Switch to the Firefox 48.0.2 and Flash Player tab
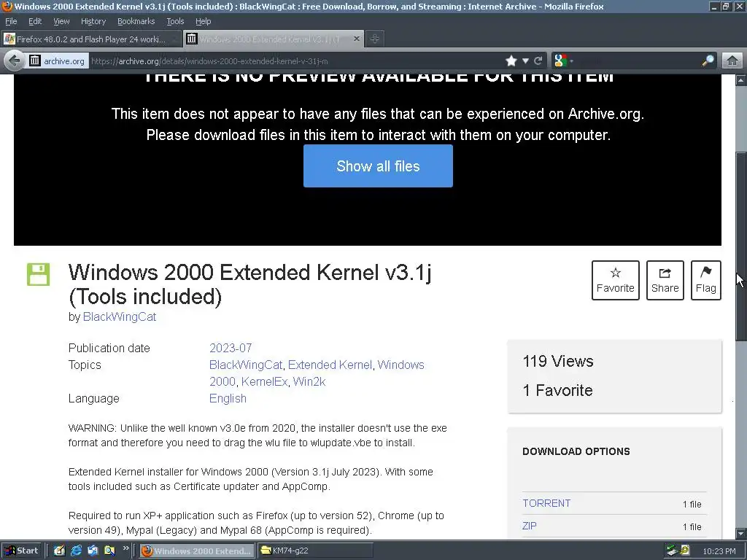The height and width of the screenshot is (560, 747). (91, 39)
